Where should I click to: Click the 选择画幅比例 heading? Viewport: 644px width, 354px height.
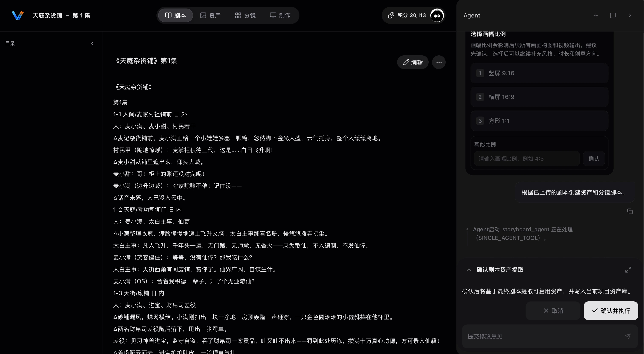tap(488, 34)
